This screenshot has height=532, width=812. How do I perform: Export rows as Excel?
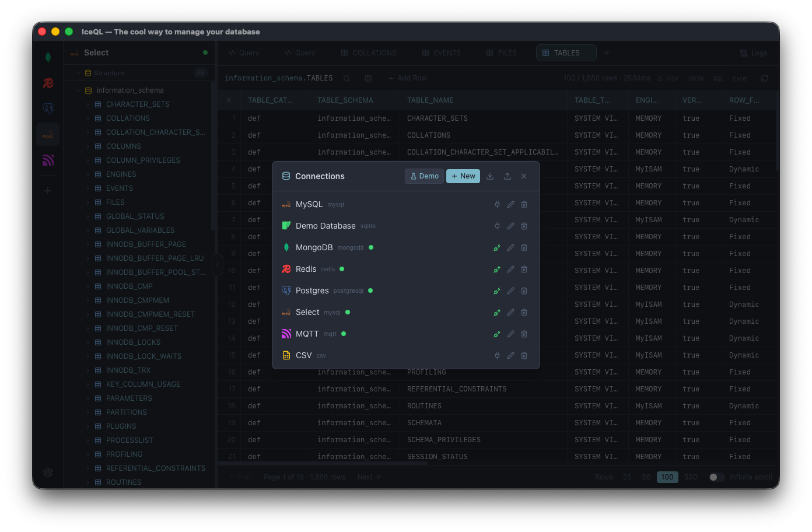coord(740,78)
